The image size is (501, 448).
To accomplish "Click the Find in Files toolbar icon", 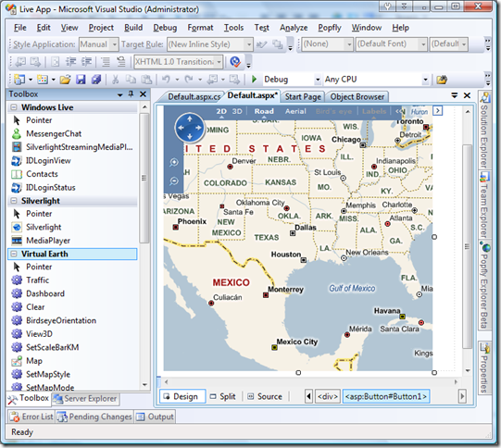I will click(x=442, y=80).
